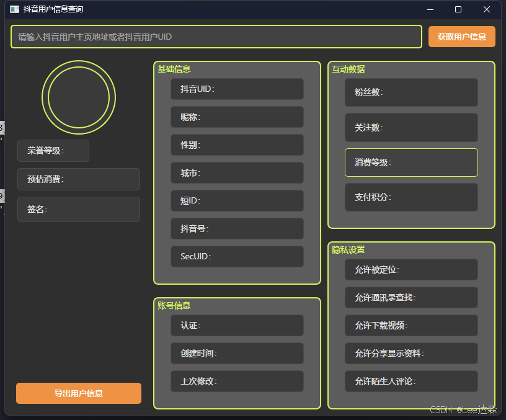This screenshot has height=420, width=506.
Task: Click the 允许分享显示资料 field
Action: (412, 354)
